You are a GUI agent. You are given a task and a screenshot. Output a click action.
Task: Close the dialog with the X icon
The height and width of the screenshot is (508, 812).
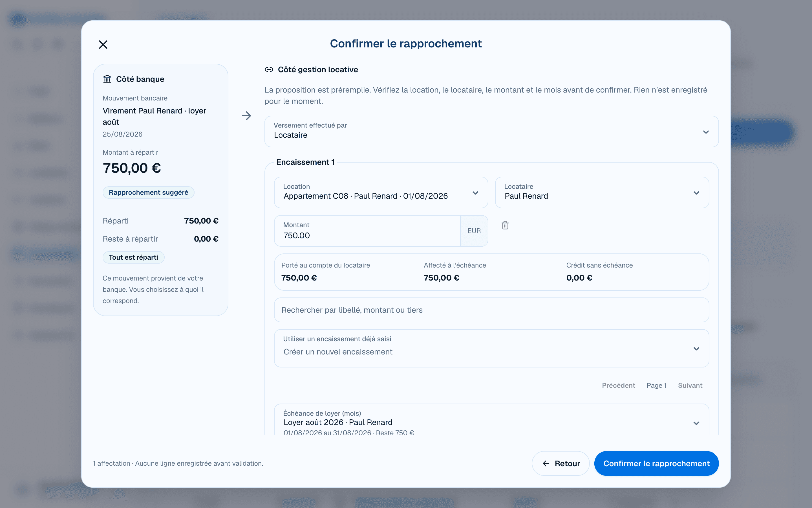(103, 44)
